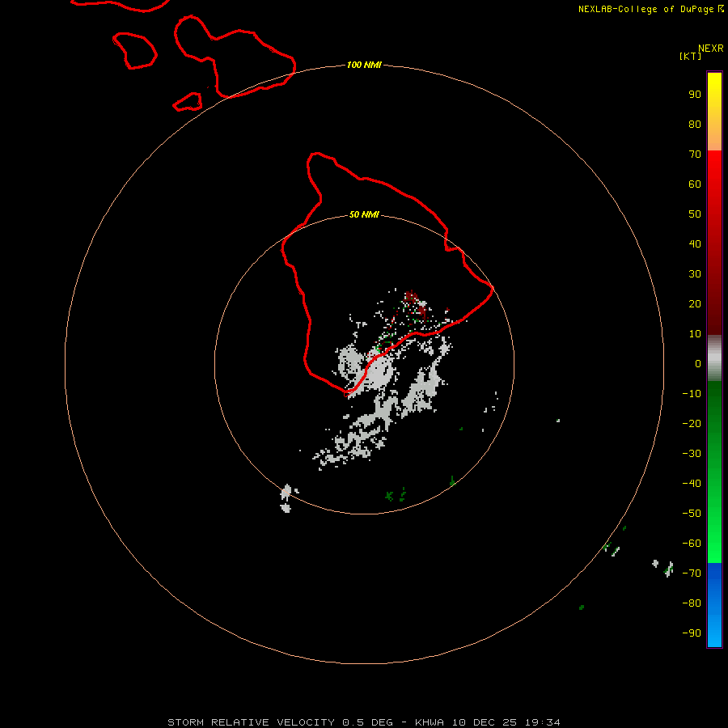Click the 70 value on the velocity scale
Viewport: 728px width, 728px height.
click(x=695, y=154)
